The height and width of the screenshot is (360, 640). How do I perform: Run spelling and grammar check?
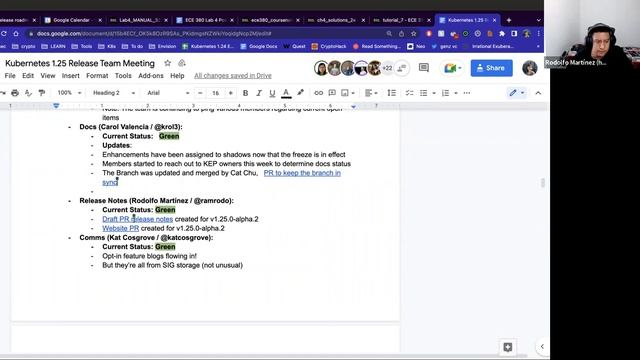(x=28, y=93)
